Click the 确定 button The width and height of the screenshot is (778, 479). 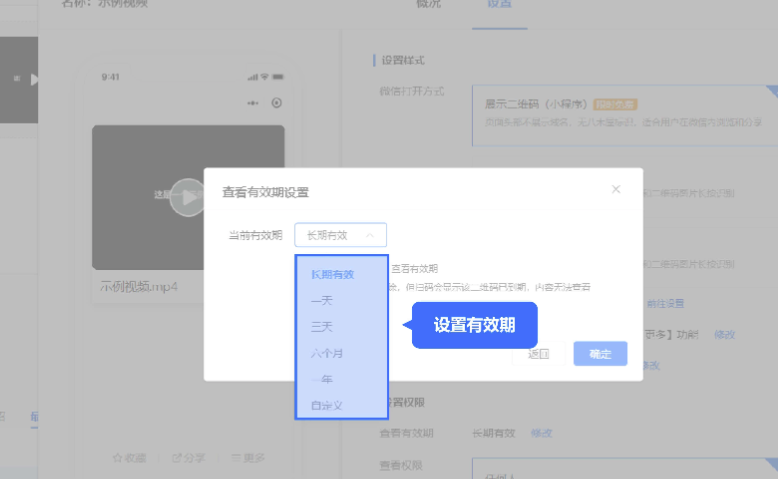pos(600,354)
